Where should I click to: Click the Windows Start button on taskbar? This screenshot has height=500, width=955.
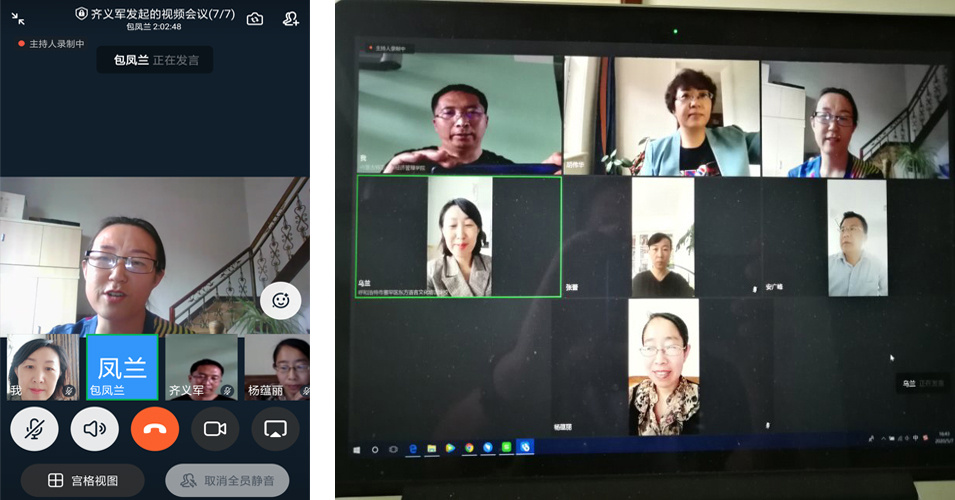pyautogui.click(x=356, y=448)
